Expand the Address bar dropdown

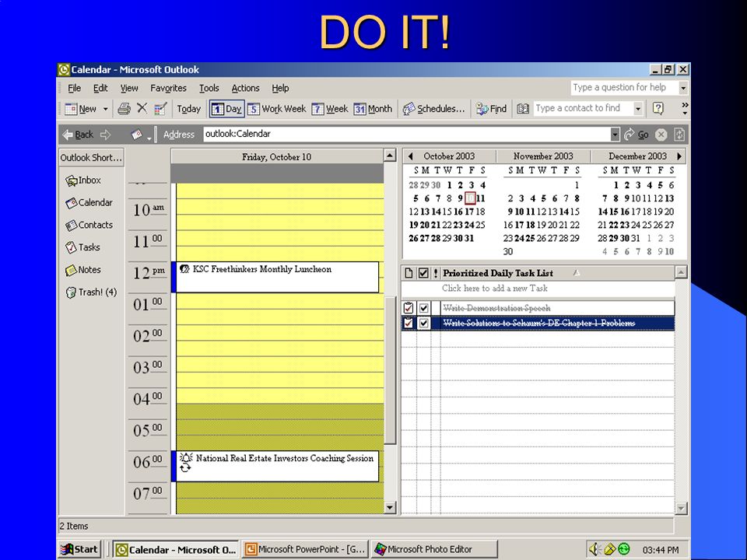[615, 135]
